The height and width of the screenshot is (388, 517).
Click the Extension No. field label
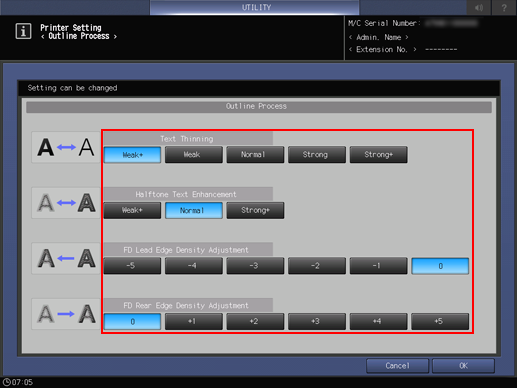pos(382,49)
